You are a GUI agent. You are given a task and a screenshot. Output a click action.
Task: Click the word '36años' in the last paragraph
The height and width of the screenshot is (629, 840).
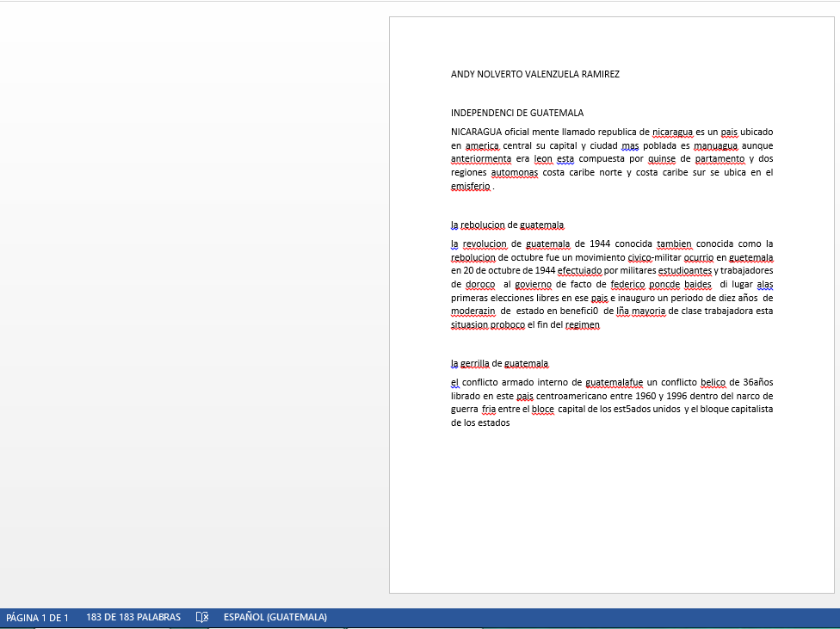click(x=758, y=383)
